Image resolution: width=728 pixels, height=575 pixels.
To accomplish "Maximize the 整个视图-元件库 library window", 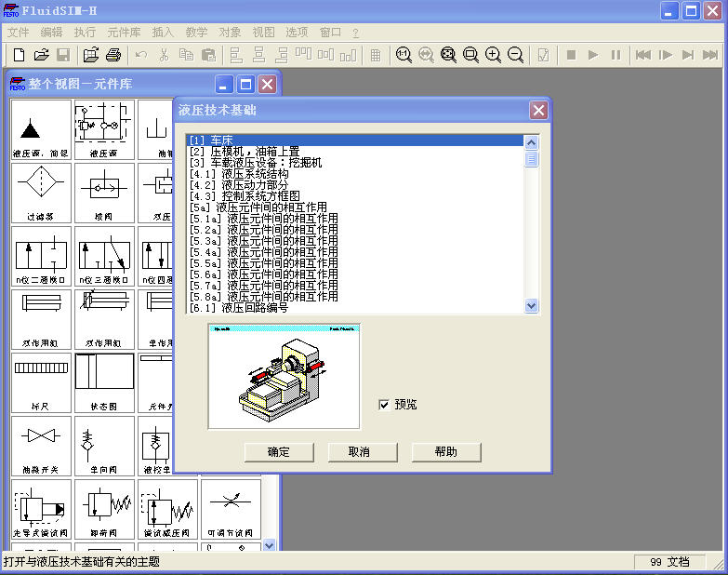I will click(245, 84).
